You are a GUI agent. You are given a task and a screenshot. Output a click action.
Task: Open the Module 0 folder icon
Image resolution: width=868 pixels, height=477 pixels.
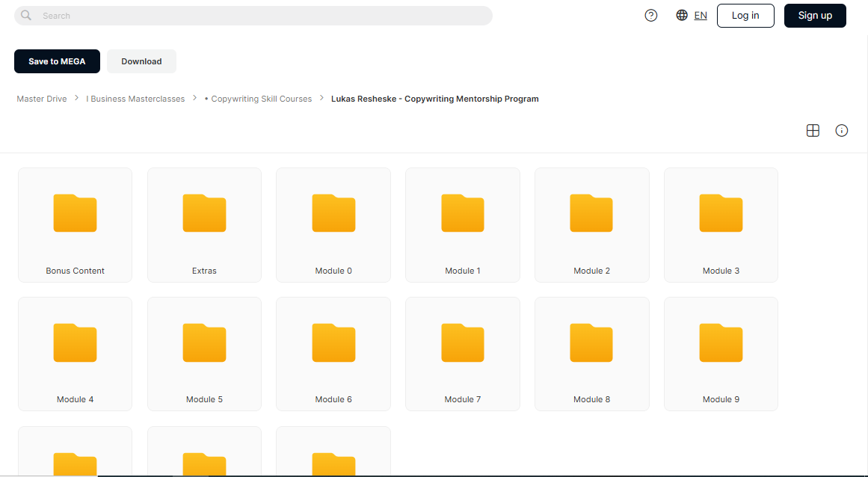tap(333, 213)
